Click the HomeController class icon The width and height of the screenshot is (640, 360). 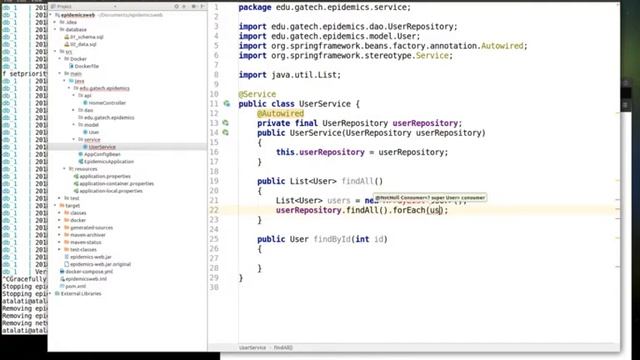[85, 103]
